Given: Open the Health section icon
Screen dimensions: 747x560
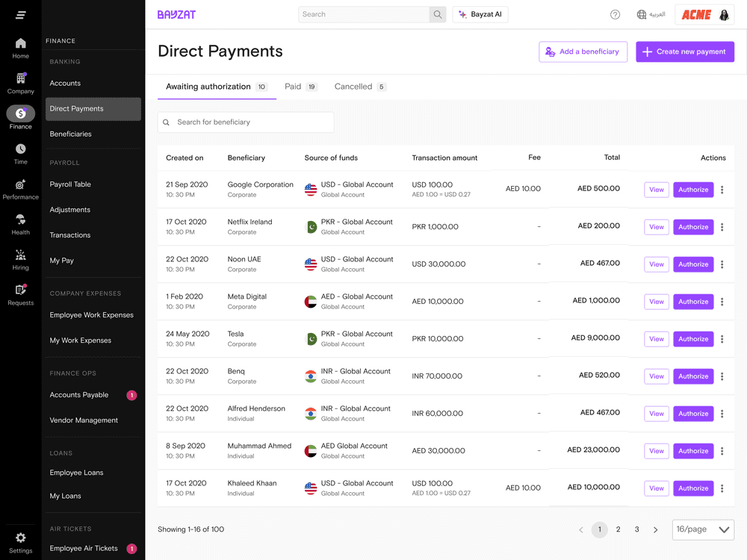Looking at the screenshot, I should [x=20, y=225].
